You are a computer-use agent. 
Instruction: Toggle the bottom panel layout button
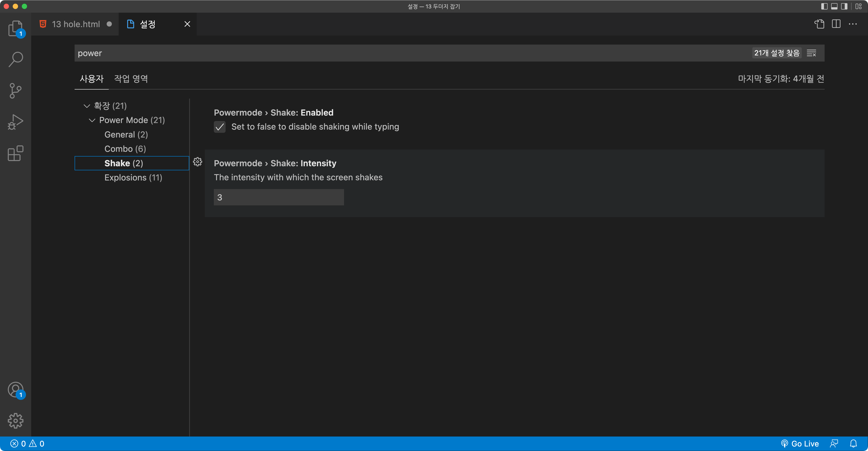point(834,6)
